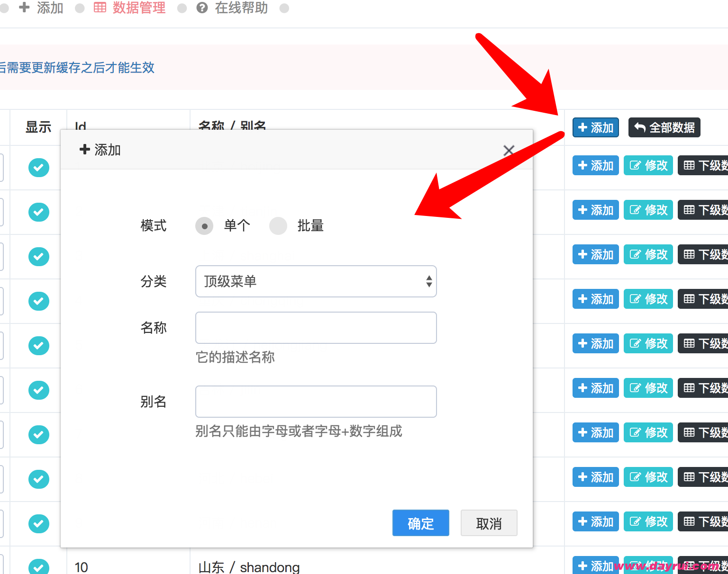The image size is (728, 574).
Task: Open the 添加 tab at the top
Action: point(41,8)
